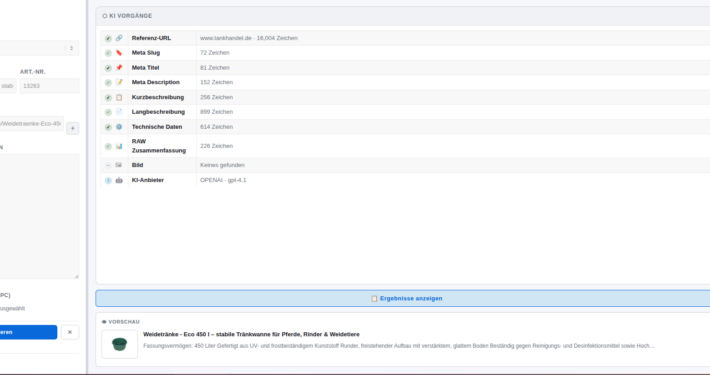Image resolution: width=710 pixels, height=375 pixels.
Task: Click the blue submit button in left panel
Action: pos(29,332)
